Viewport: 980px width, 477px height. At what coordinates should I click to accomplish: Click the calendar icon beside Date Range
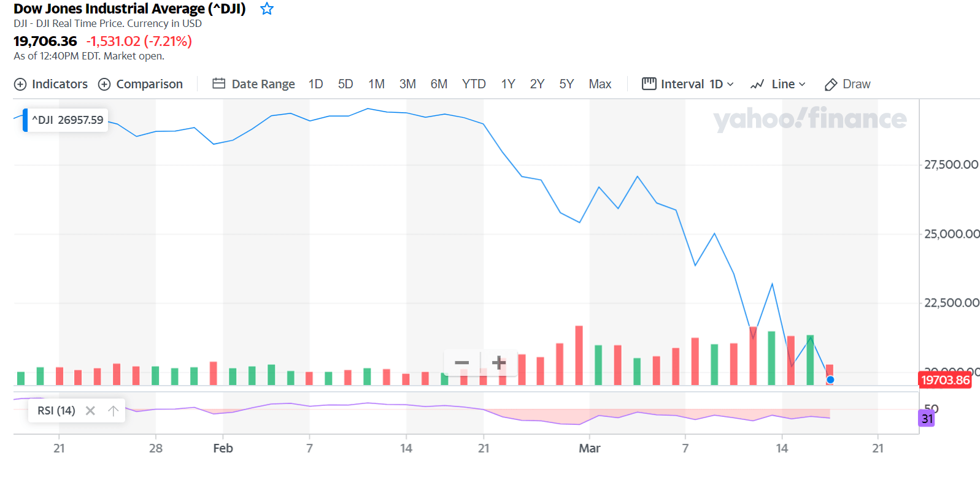click(x=218, y=83)
